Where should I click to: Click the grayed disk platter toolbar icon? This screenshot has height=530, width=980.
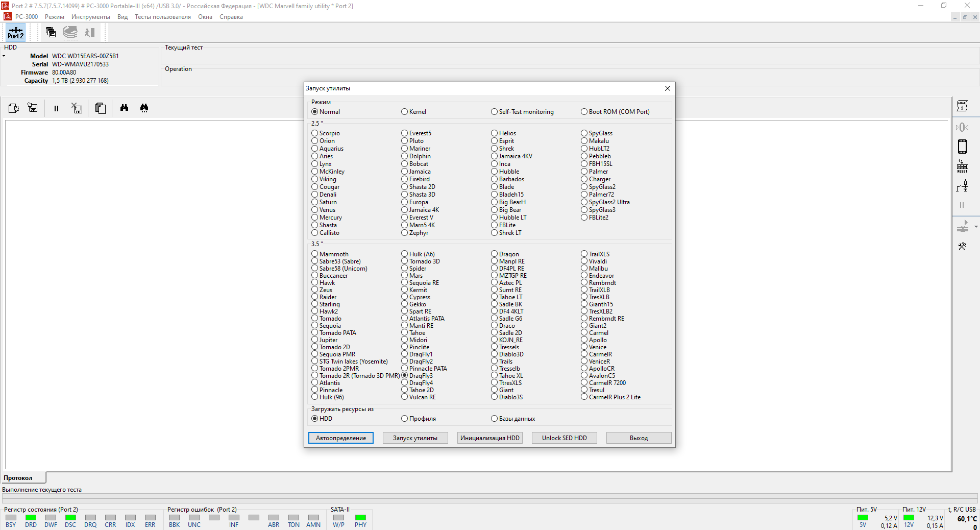pyautogui.click(x=70, y=32)
